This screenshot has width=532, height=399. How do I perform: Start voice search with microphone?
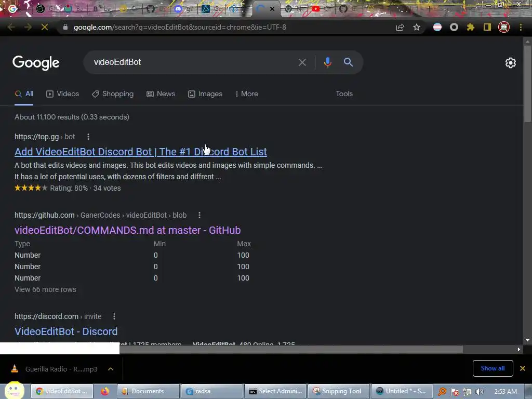pyautogui.click(x=327, y=62)
